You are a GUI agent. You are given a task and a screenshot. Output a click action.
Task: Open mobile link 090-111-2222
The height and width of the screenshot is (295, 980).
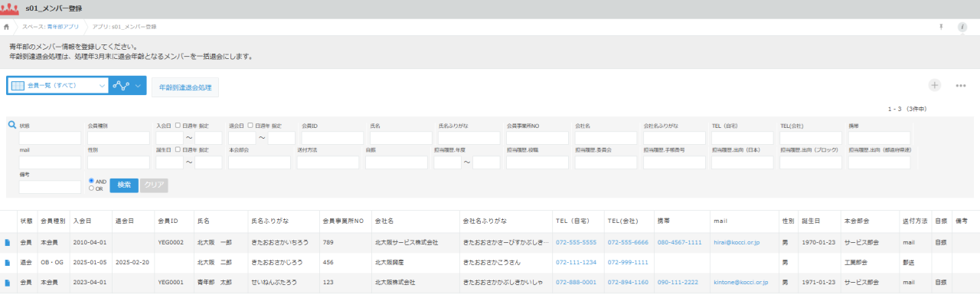point(678,283)
